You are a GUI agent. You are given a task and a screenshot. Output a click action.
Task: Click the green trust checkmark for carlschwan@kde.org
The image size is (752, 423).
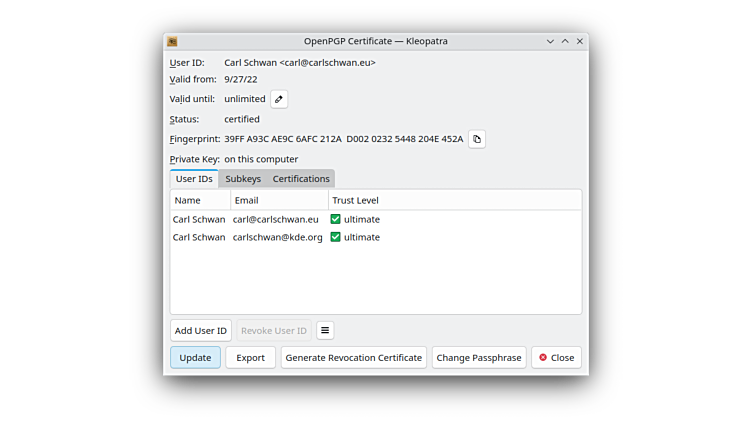click(x=336, y=237)
